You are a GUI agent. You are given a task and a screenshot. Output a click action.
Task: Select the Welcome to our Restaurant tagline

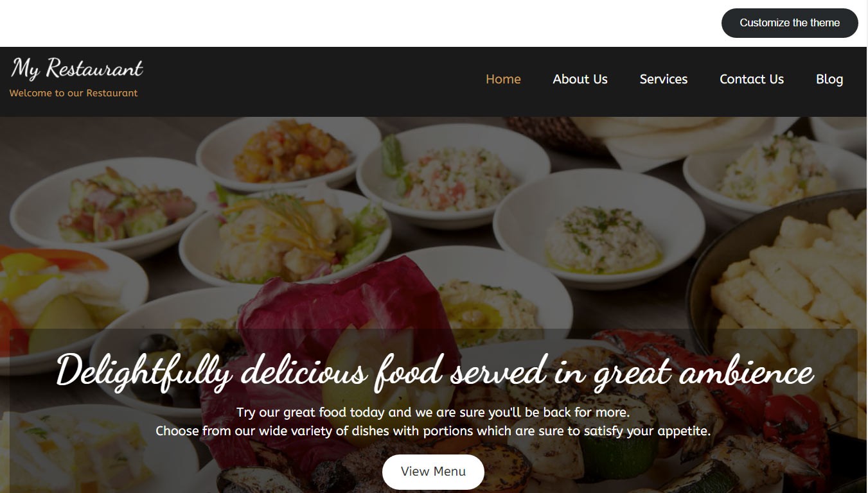[x=73, y=93]
